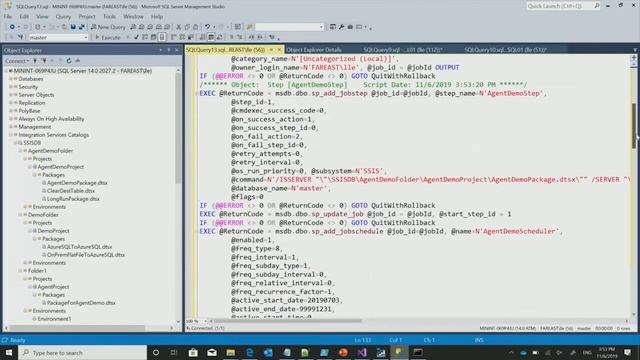Open the tab list dropdown arrow
Image resolution: width=640 pixels, height=360 pixels.
[635, 50]
